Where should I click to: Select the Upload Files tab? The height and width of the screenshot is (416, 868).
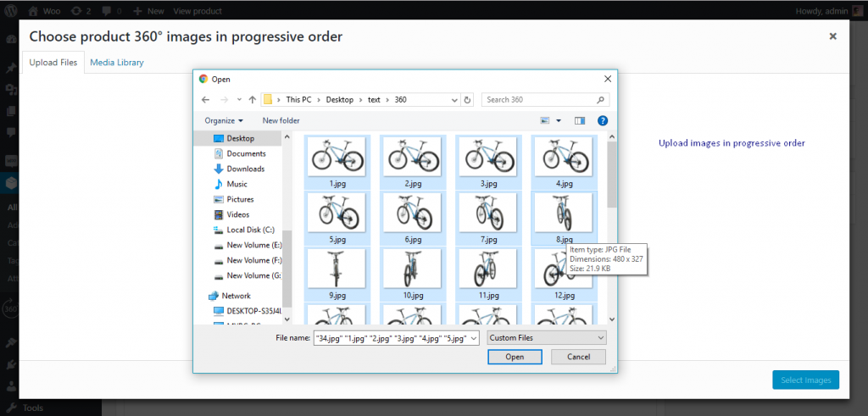(x=53, y=63)
